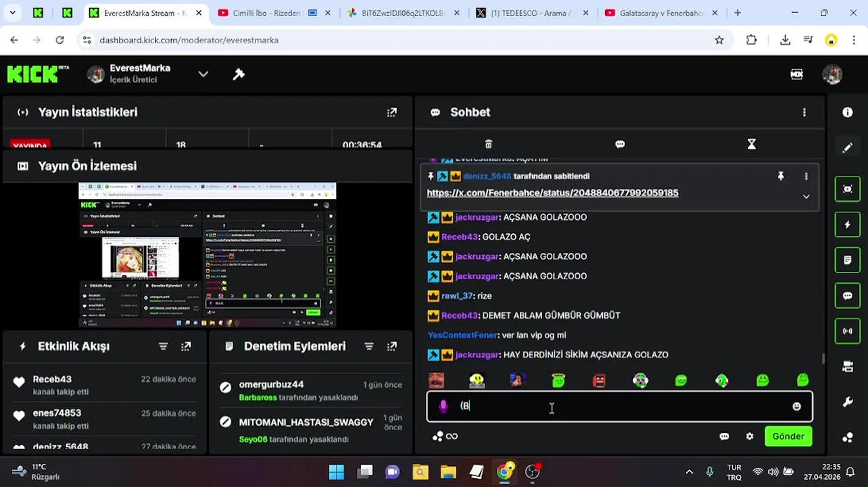Click the stream camera icon in top header
Screen dimensions: 868x487
coord(796,74)
